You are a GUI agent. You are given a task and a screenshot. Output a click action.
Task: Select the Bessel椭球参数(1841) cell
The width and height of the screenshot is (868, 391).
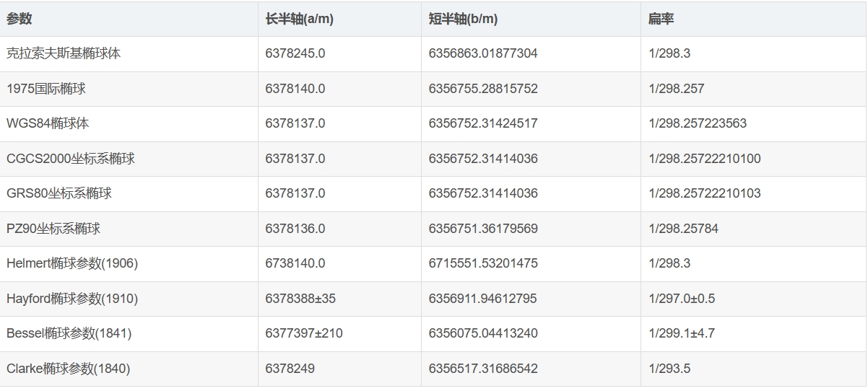click(x=69, y=333)
